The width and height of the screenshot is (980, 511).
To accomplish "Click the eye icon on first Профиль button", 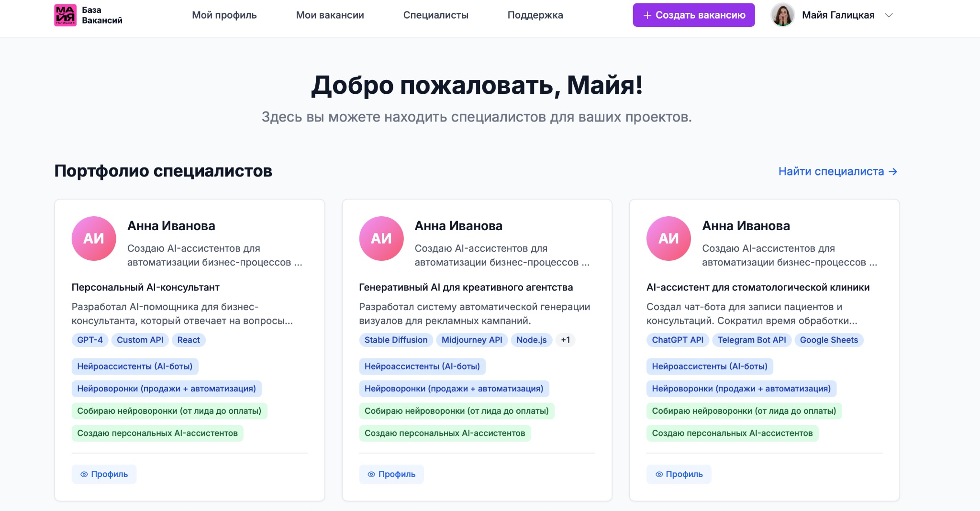I will pyautogui.click(x=85, y=474).
